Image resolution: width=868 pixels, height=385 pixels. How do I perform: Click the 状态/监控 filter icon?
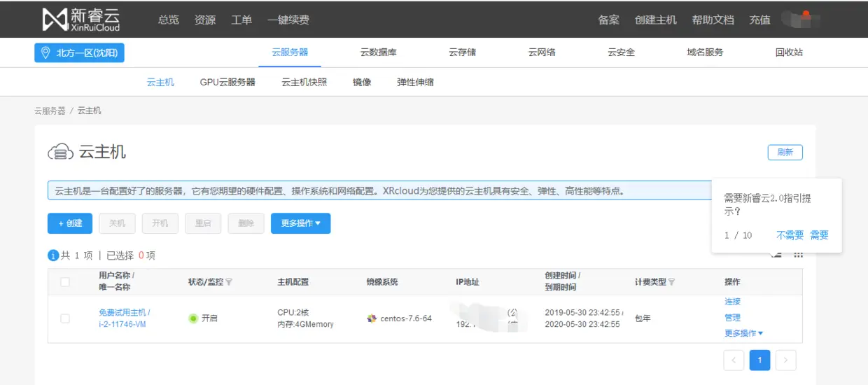coord(229,282)
